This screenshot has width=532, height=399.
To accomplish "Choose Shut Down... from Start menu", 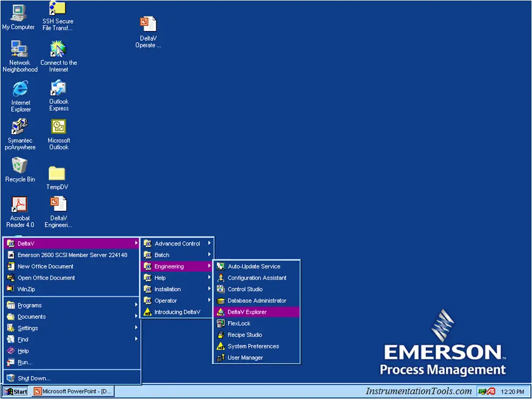I will (x=72, y=378).
